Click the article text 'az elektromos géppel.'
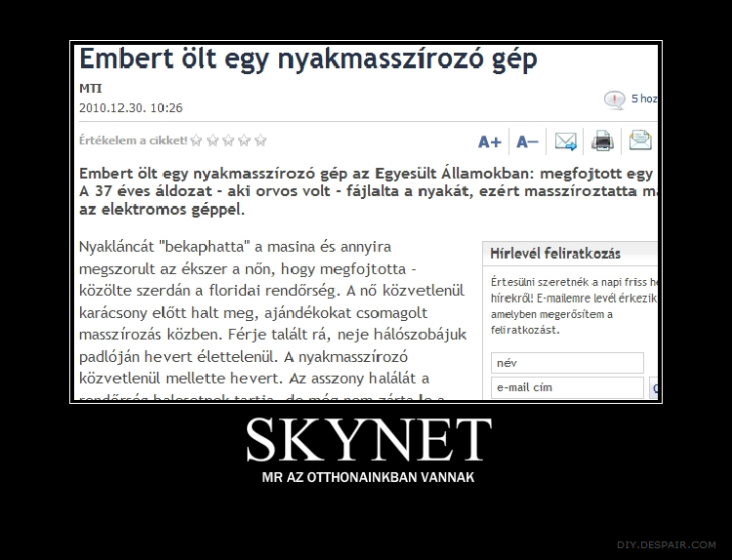The image size is (732, 560). pos(161,210)
